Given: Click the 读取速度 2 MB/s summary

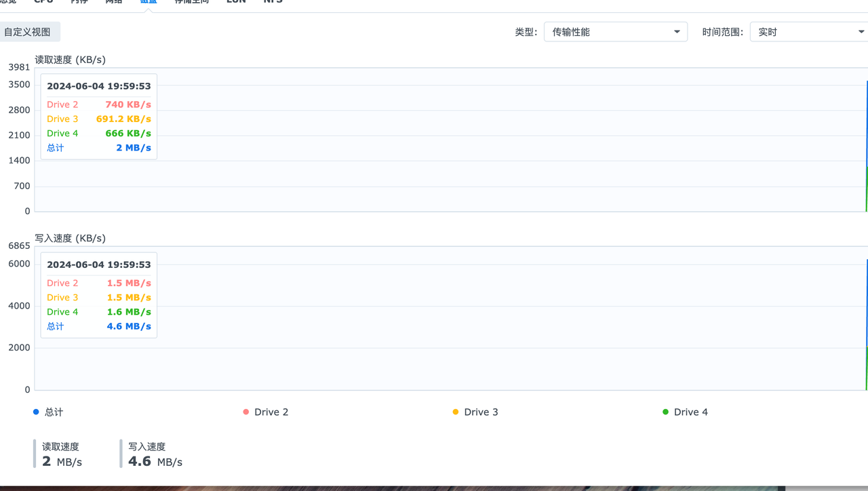Looking at the screenshot, I should [61, 454].
